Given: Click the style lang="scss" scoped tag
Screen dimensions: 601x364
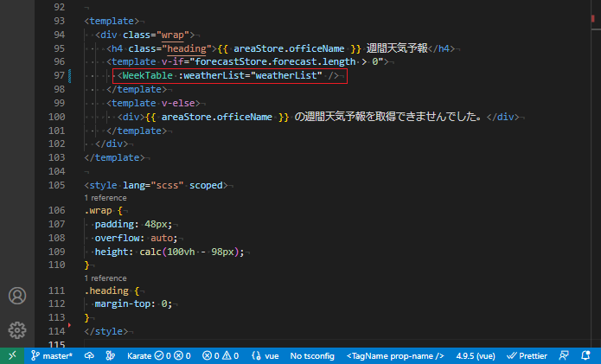Looking at the screenshot, I should [156, 185].
